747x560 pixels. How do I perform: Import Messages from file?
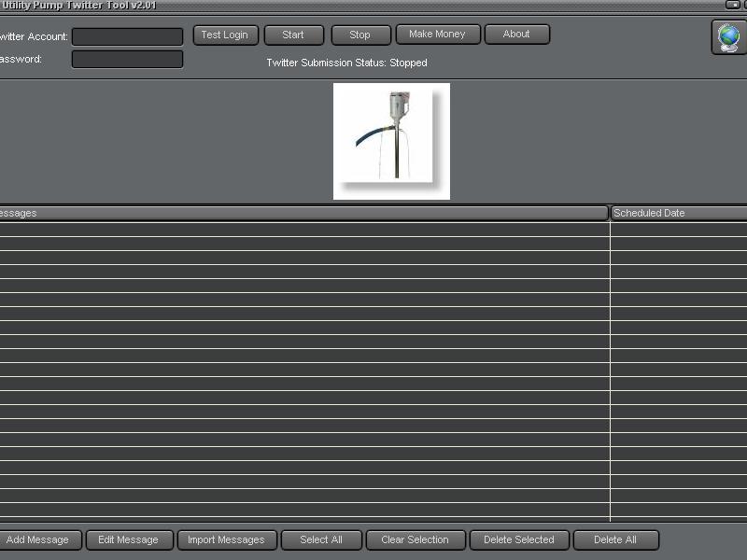(x=227, y=540)
